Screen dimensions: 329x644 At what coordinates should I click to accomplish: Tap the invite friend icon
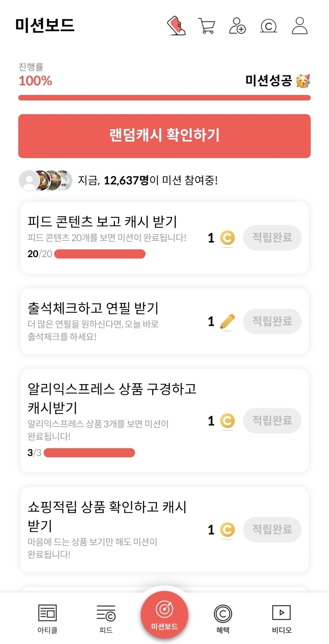click(237, 26)
